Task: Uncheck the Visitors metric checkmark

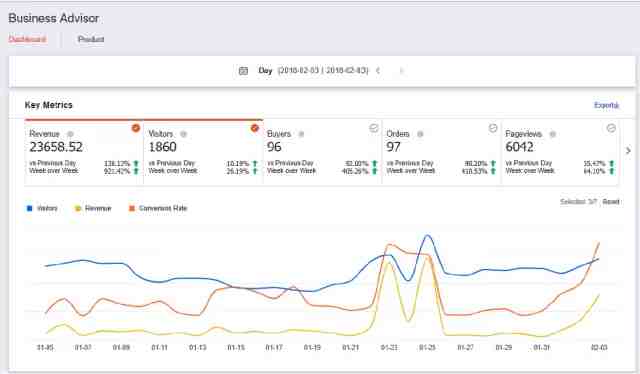Action: (255, 128)
